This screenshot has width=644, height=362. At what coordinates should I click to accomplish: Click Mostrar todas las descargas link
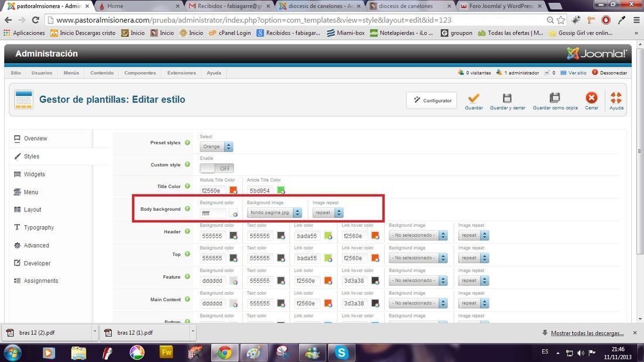pos(587,333)
